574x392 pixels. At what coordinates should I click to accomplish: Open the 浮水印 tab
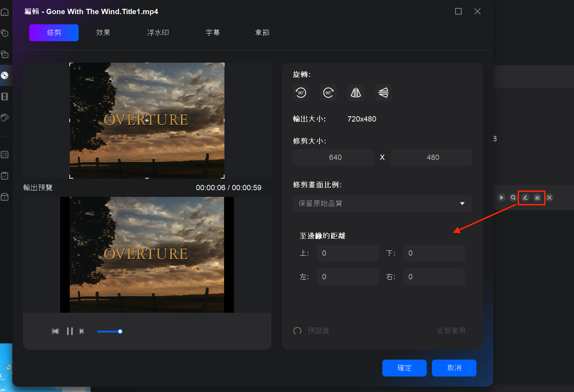point(158,33)
